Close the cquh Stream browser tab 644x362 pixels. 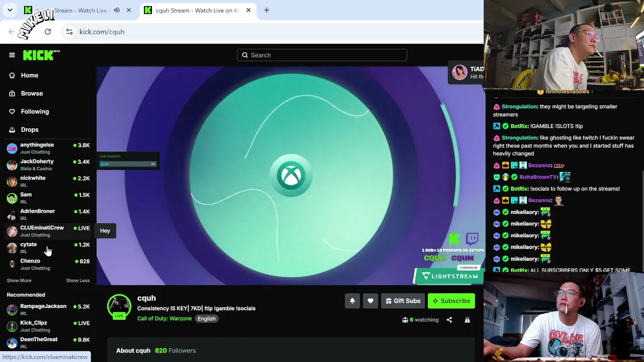[249, 10]
